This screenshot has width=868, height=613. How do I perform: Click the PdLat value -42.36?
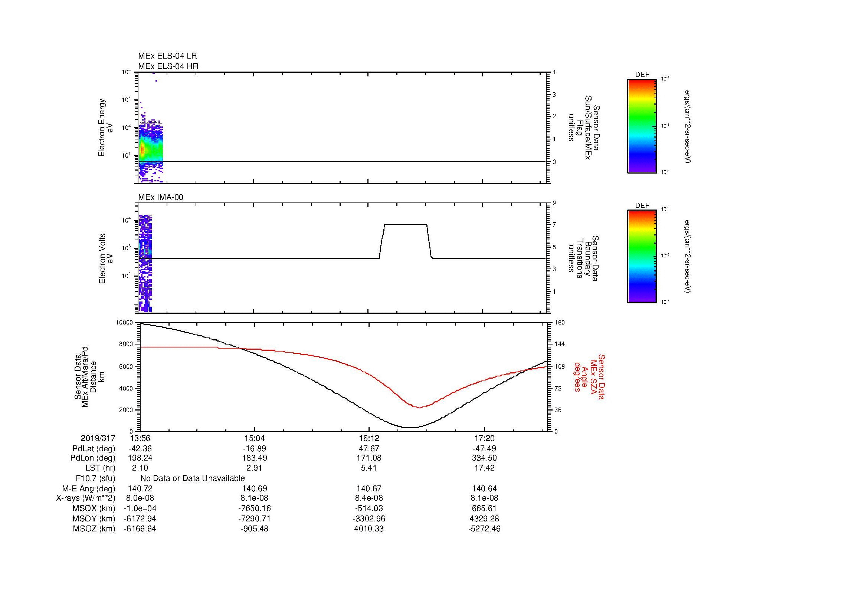tap(140, 449)
